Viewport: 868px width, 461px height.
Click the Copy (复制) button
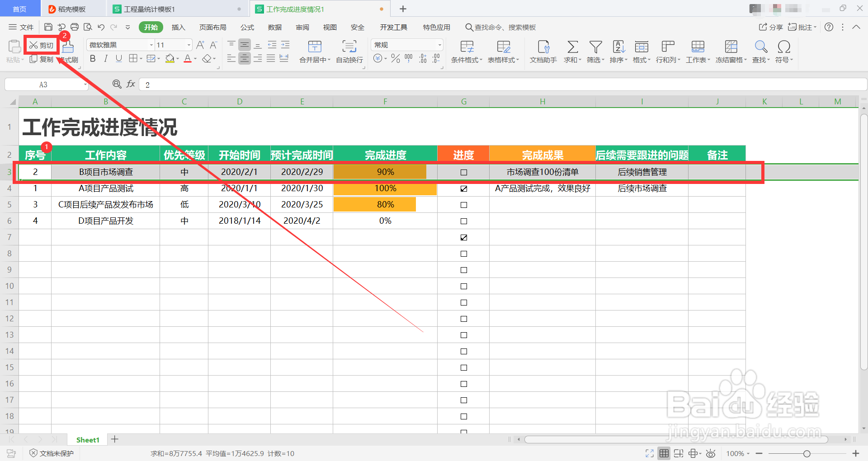point(42,59)
